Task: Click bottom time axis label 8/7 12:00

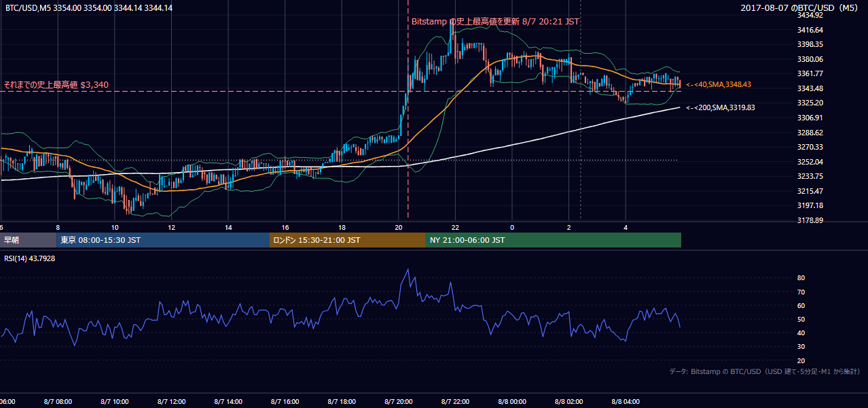Action: 173,402
